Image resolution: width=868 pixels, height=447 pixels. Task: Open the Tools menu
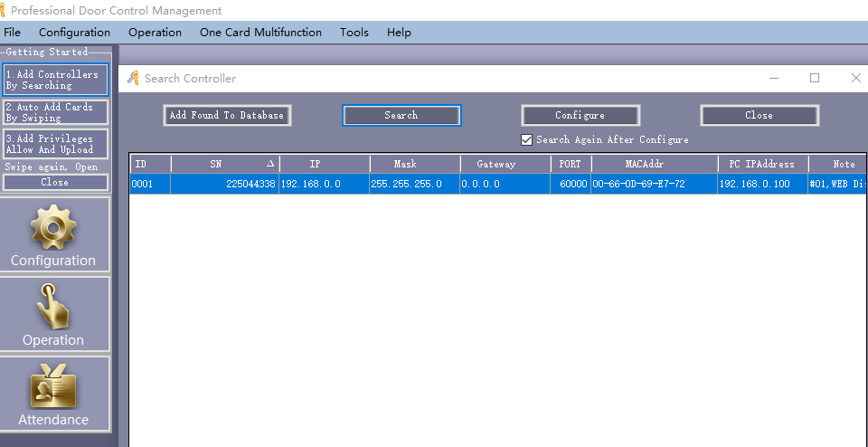[x=354, y=33]
